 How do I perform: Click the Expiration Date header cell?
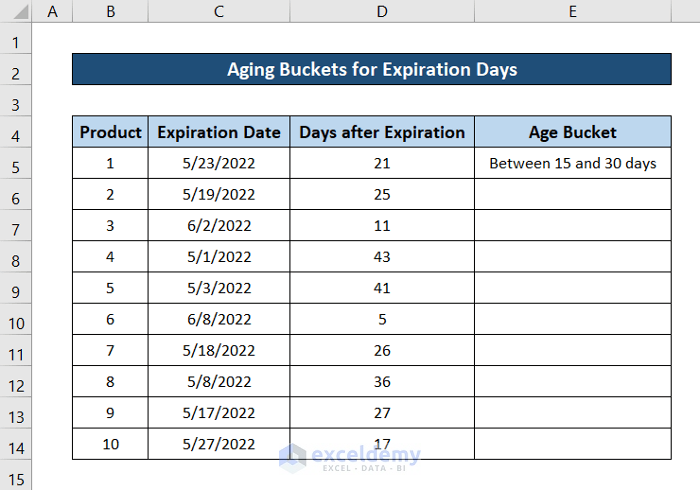click(219, 132)
